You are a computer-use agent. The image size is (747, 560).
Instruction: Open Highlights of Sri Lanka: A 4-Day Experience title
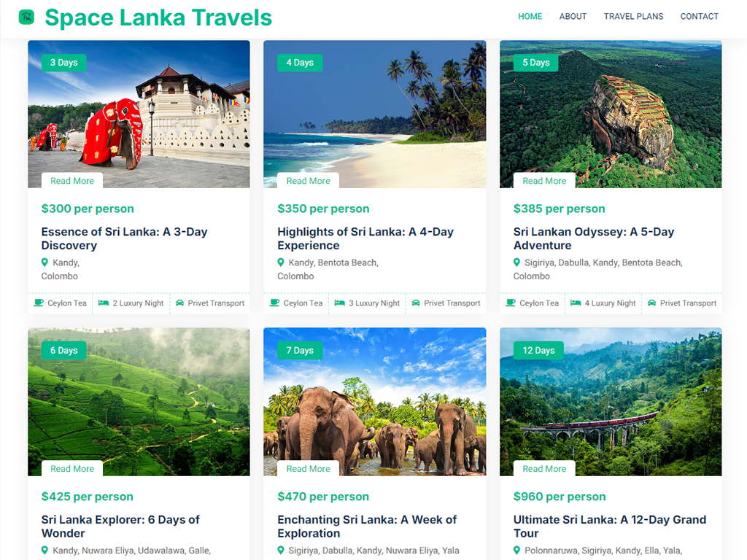(365, 238)
